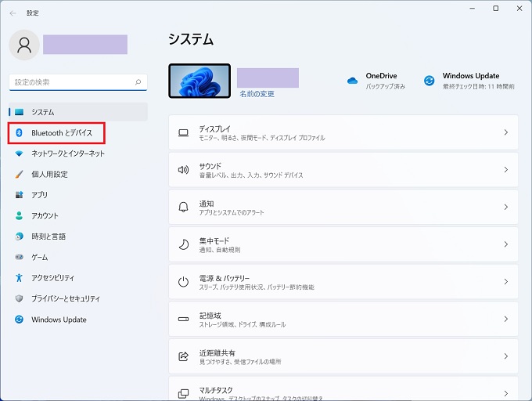Open アプリ settings category

78,195
